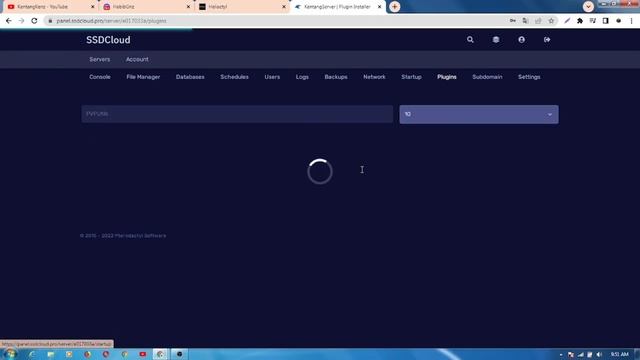The height and width of the screenshot is (360, 640).
Task: Click the browser forward arrow
Action: pyautogui.click(x=21, y=21)
